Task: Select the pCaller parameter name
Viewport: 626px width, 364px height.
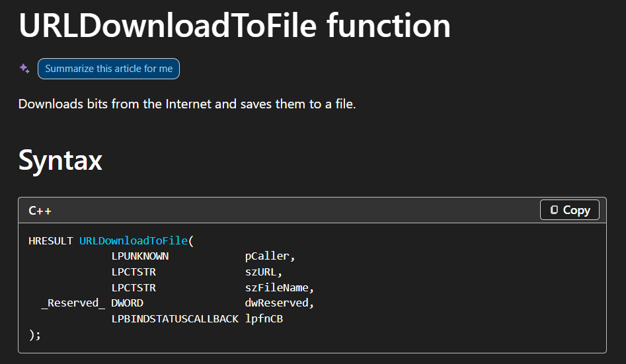Action: tap(270, 256)
